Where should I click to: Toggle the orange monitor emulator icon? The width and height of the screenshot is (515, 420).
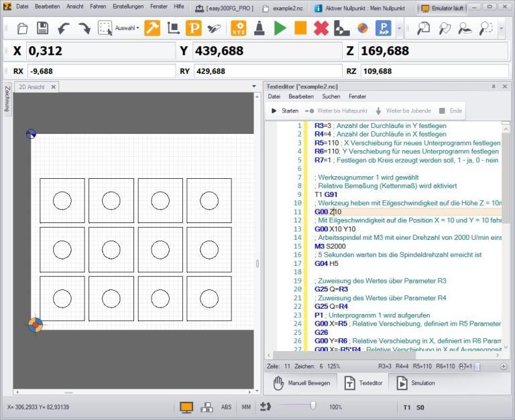click(186, 407)
